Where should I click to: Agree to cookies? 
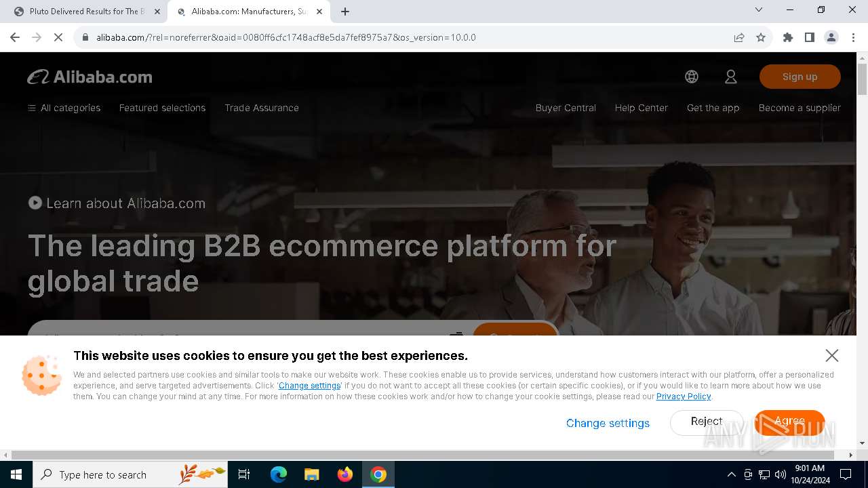[x=789, y=422]
